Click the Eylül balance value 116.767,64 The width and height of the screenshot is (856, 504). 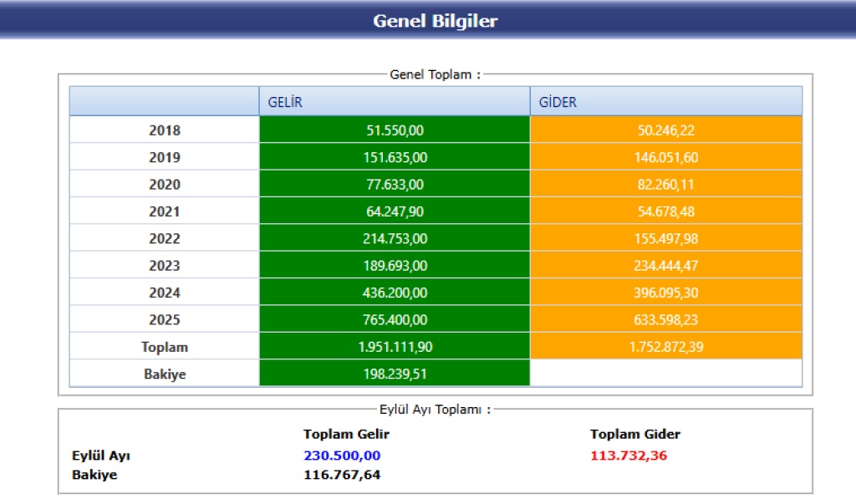tap(342, 475)
